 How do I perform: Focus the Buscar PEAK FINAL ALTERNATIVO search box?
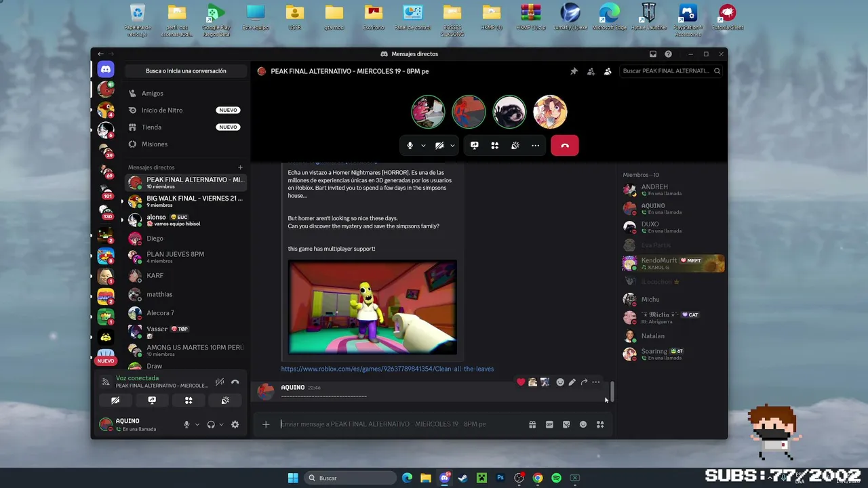pyautogui.click(x=671, y=71)
